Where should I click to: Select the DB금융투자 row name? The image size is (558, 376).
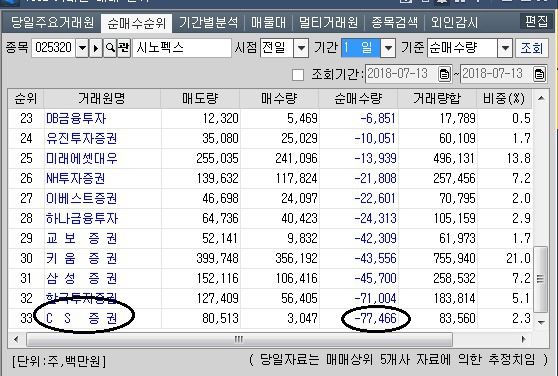(76, 118)
